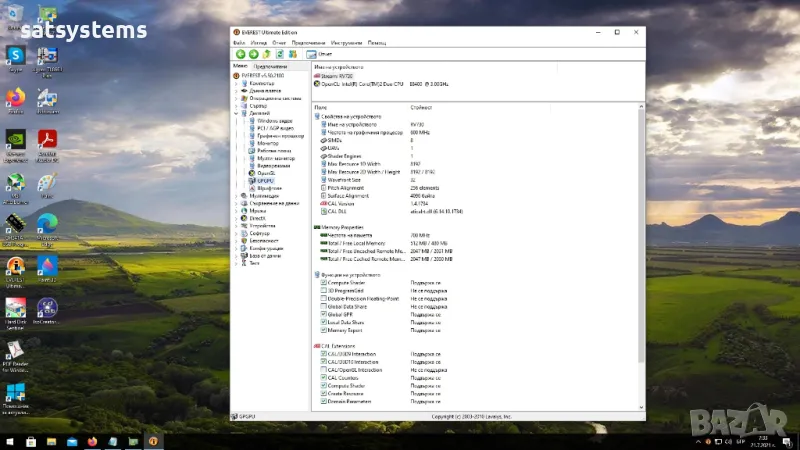Toggle the CAL/OpenGL Interaction checkbox

322,369
